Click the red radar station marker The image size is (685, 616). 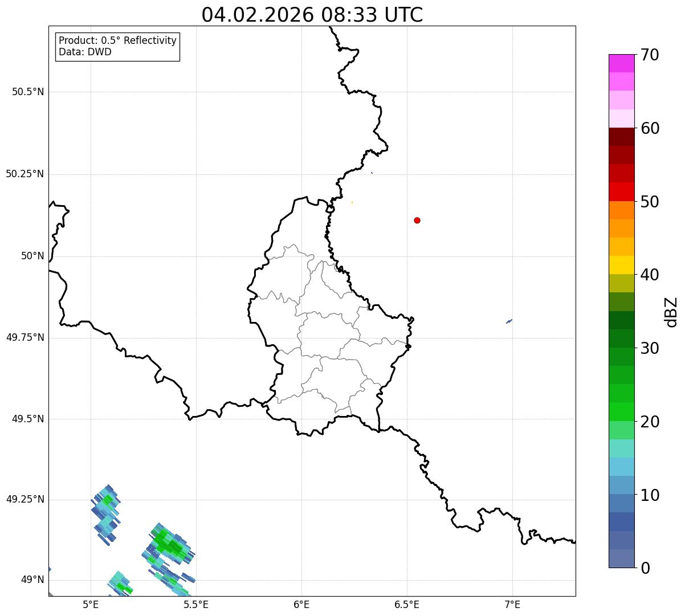[x=417, y=220]
